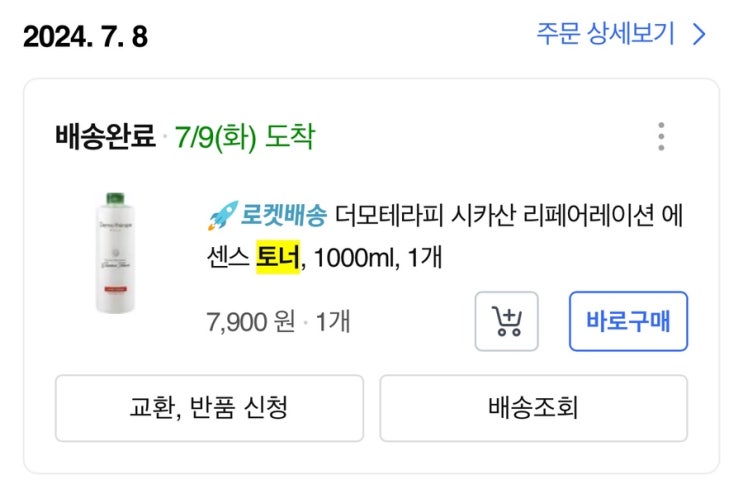Click the highlighted 토너 keyword
This screenshot has height=494, width=743.
click(x=278, y=257)
